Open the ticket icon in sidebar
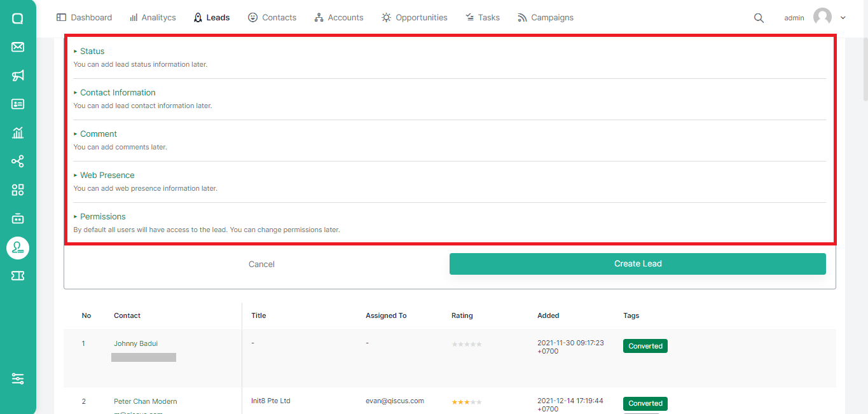 [18, 275]
